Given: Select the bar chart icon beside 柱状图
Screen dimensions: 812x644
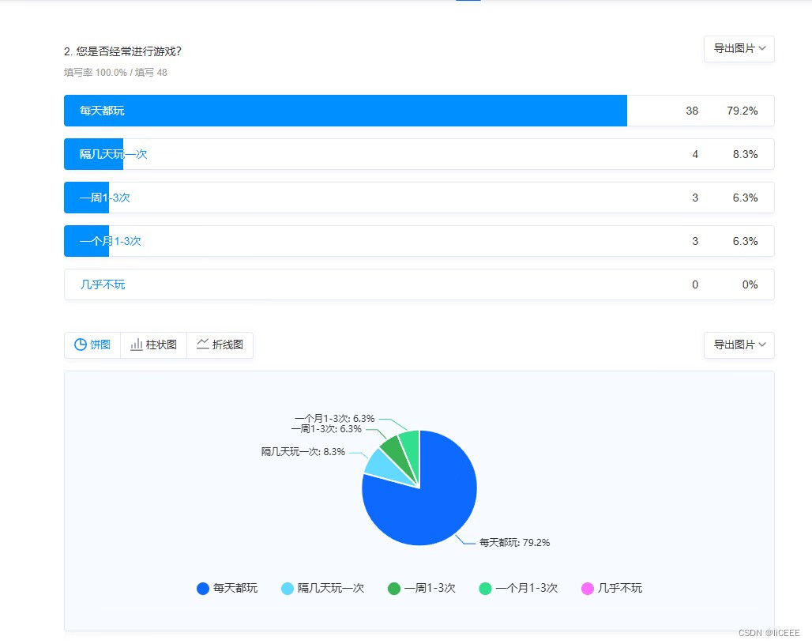Looking at the screenshot, I should click(x=135, y=345).
